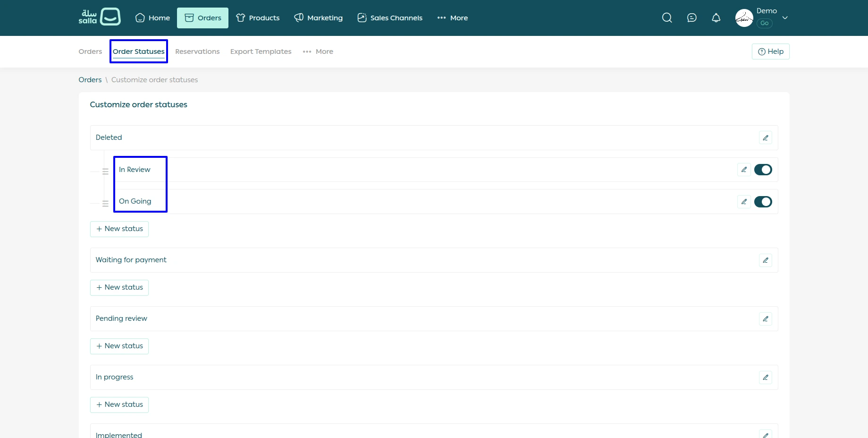Image resolution: width=868 pixels, height=438 pixels.
Task: Grab the drag handle beside In Review
Action: click(x=105, y=172)
